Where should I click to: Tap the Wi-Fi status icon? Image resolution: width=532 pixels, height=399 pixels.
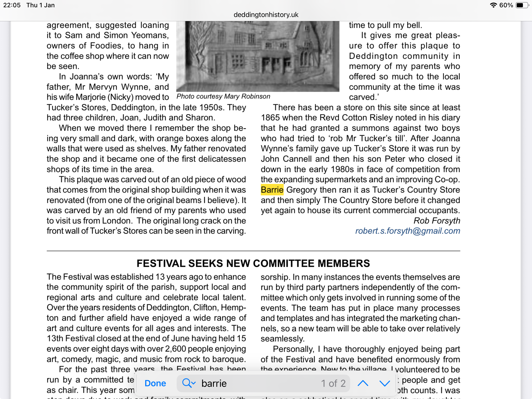(x=493, y=5)
